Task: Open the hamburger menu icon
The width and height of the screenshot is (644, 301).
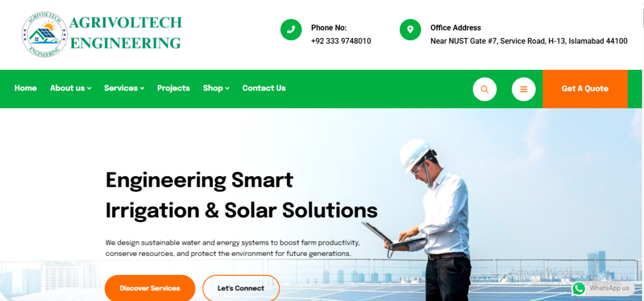Action: click(x=524, y=89)
